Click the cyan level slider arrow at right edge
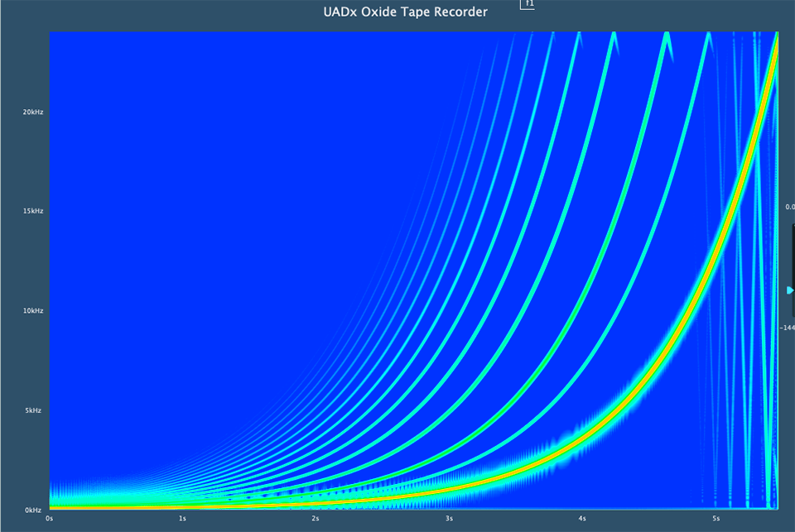795x532 pixels. pyautogui.click(x=790, y=290)
